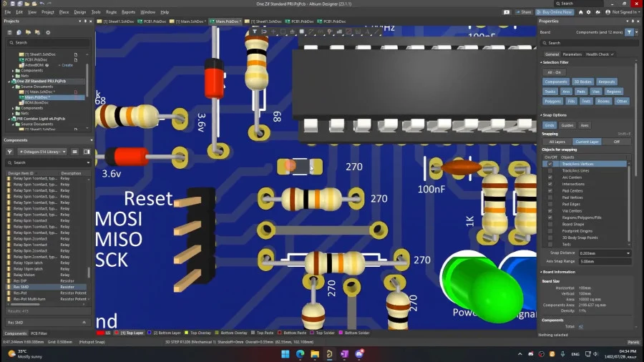Screen dimensions: 644x362
Task: Toggle the Via Centers snapping checkbox
Action: coord(550,211)
